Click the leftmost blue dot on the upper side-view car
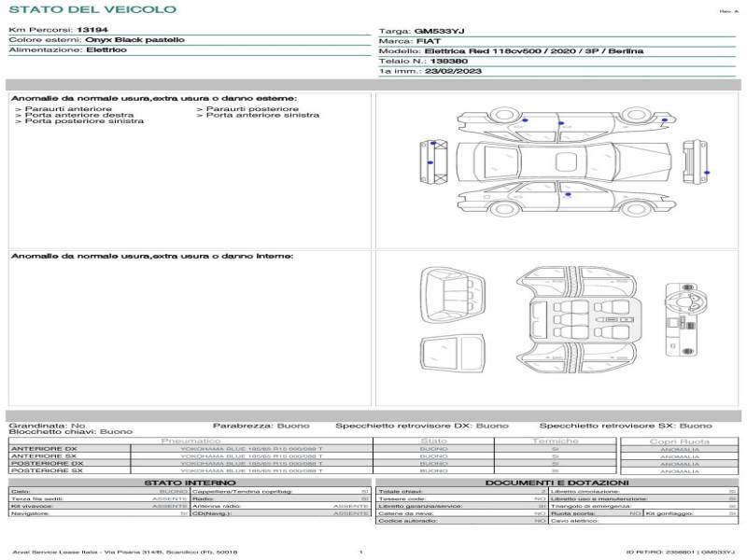747x560 pixels. (x=525, y=120)
